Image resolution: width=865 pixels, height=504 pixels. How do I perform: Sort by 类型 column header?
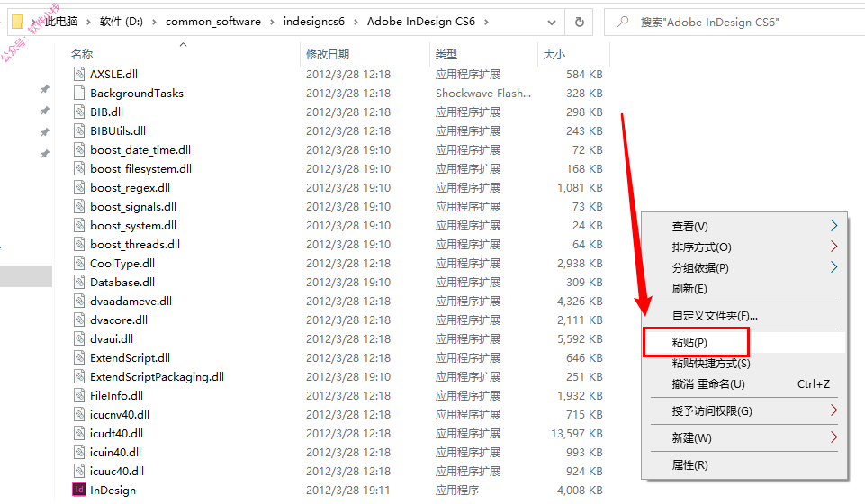tap(446, 54)
